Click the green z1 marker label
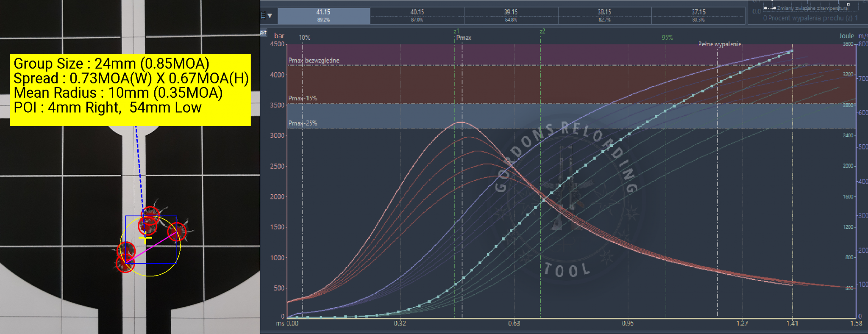The image size is (868, 334). click(456, 31)
